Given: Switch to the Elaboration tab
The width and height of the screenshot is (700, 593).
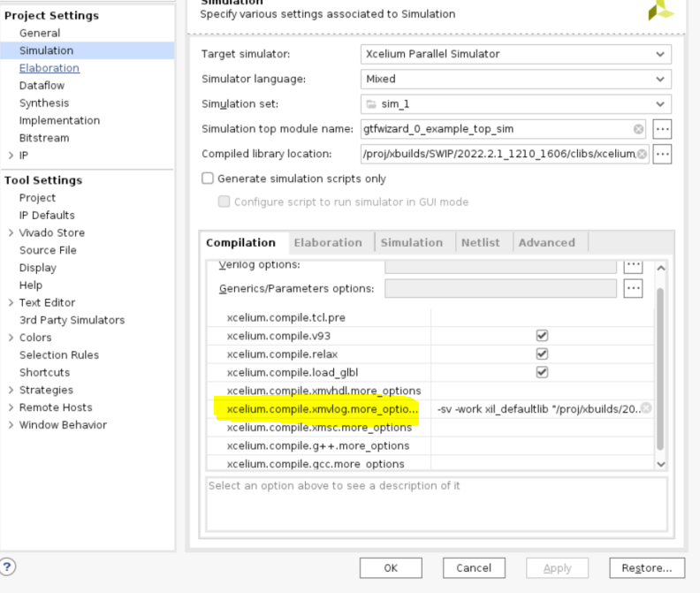Looking at the screenshot, I should [x=327, y=242].
